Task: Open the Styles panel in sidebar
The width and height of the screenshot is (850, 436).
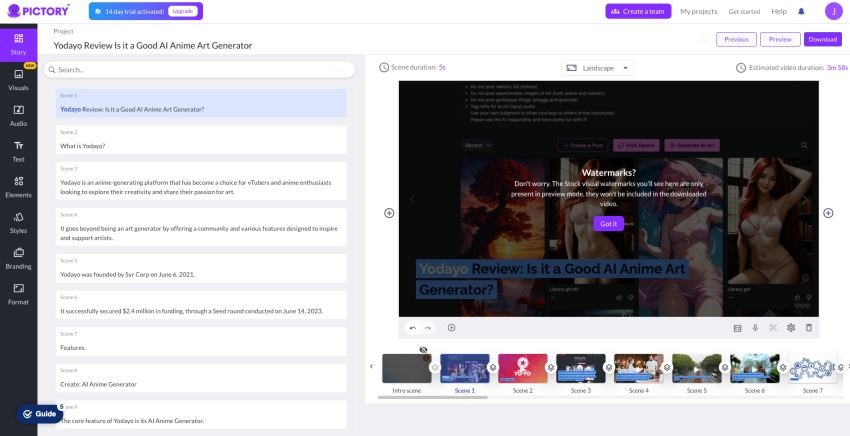Action: coord(18,223)
